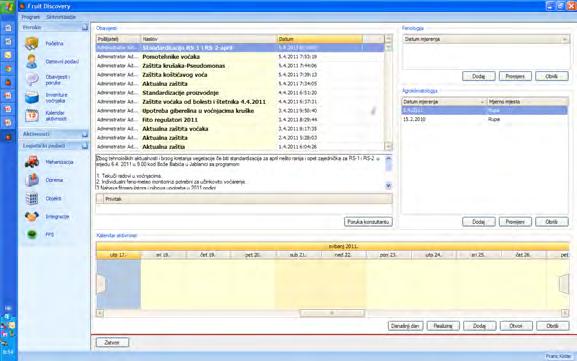
Task: Select calendar day 'sub 21.'
Action: (298, 255)
